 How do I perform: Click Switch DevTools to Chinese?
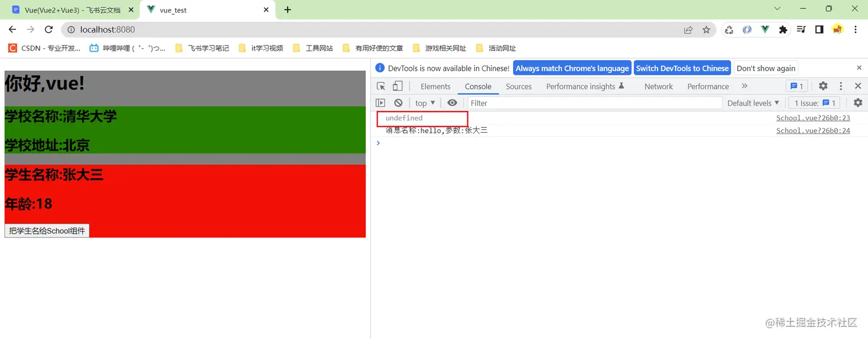pos(682,68)
